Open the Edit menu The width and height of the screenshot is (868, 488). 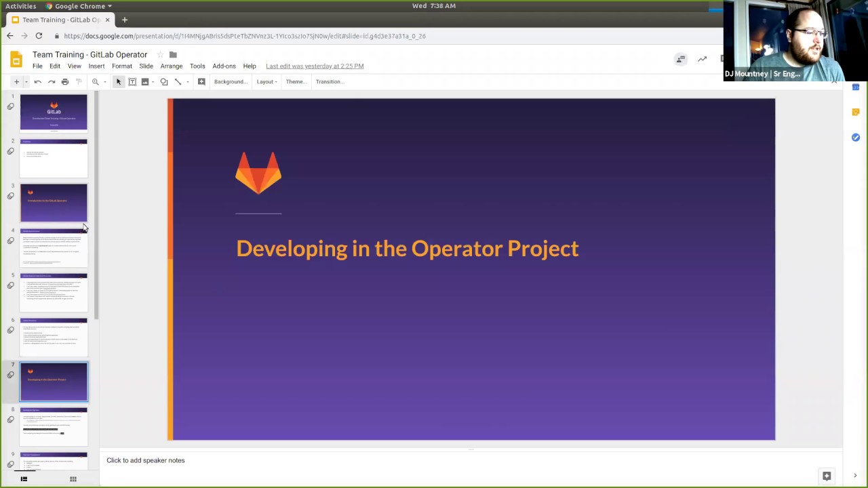55,66
